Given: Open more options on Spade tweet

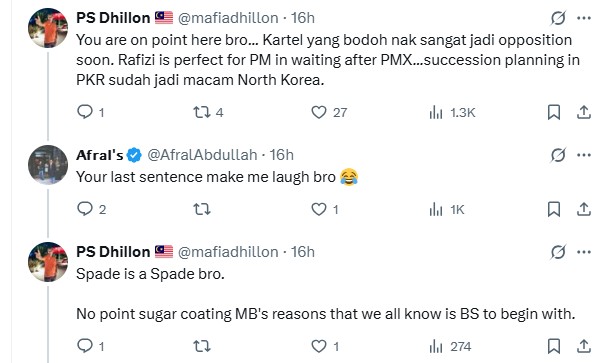Looking at the screenshot, I should click(x=584, y=252).
